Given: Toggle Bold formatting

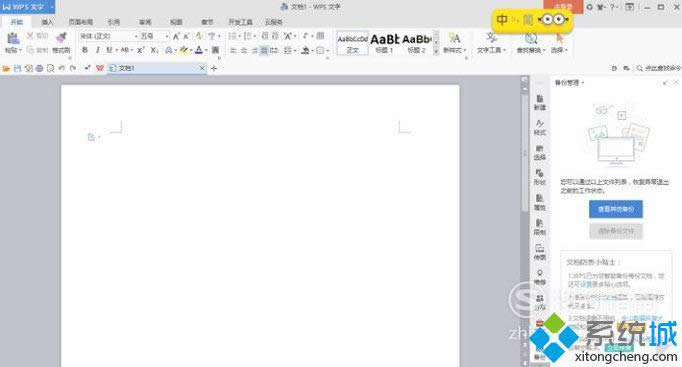Looking at the screenshot, I should pos(85,50).
